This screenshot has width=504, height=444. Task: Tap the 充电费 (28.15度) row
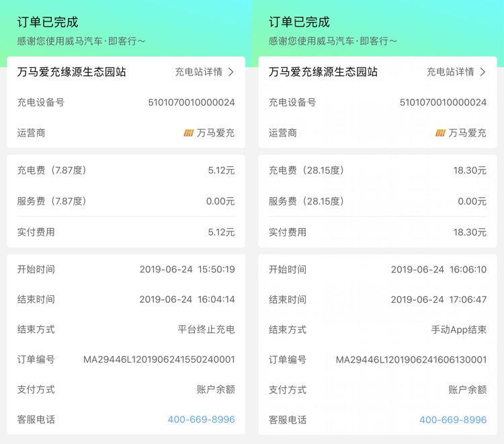(x=378, y=170)
